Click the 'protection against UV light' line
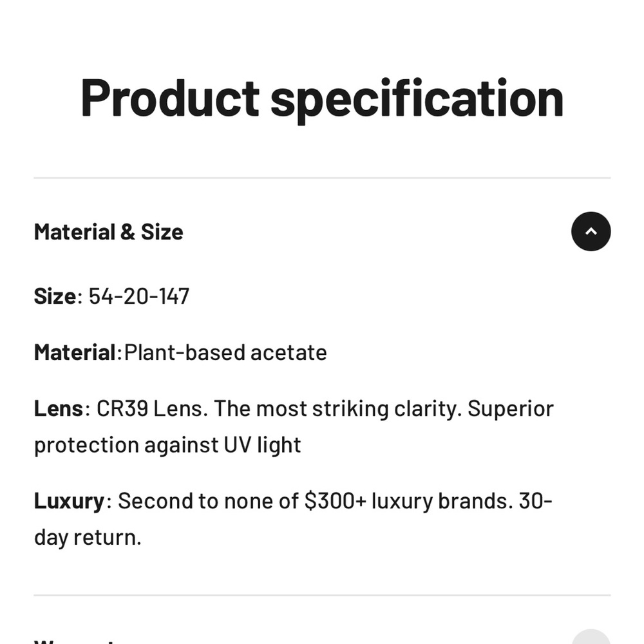The image size is (644, 644). coord(167,445)
